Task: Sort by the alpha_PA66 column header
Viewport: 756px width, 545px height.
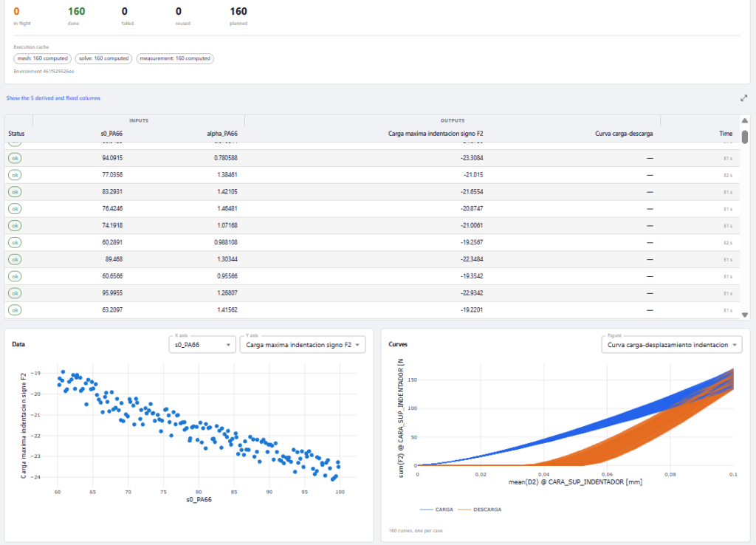Action: [222, 134]
